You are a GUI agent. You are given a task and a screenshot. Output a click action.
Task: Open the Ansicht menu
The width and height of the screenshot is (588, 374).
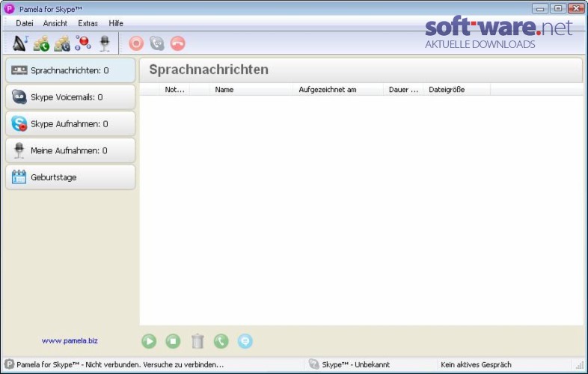click(55, 23)
